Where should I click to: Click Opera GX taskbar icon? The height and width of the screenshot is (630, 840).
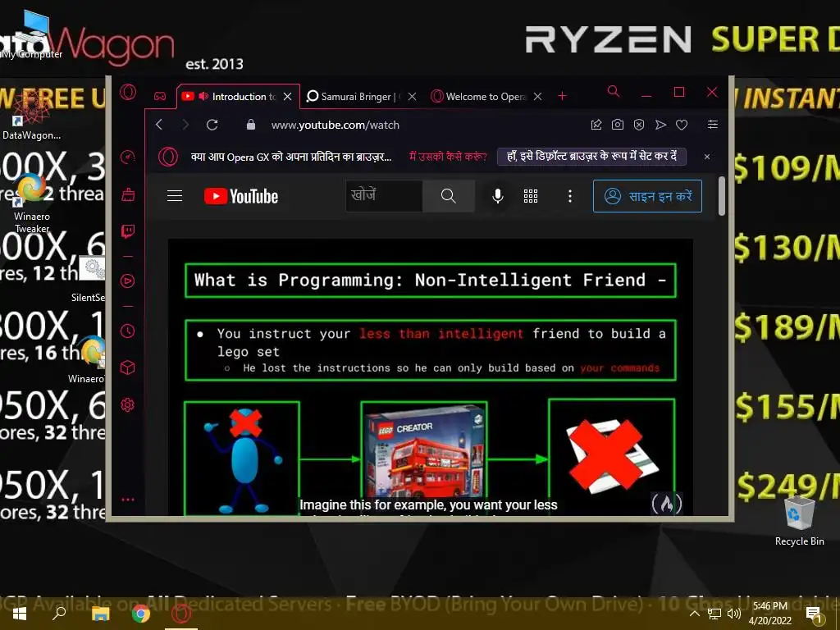[x=181, y=614]
